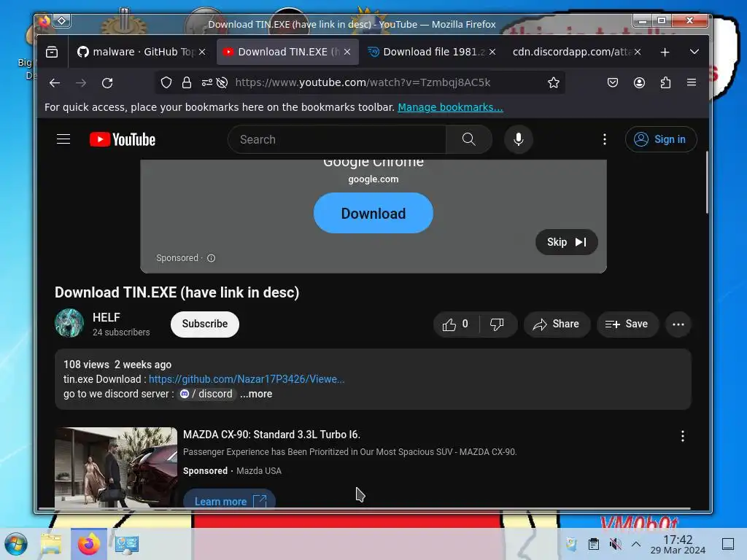Viewport: 747px width, 560px height.
Task: Click Firefox icon in the taskbar
Action: click(x=89, y=544)
